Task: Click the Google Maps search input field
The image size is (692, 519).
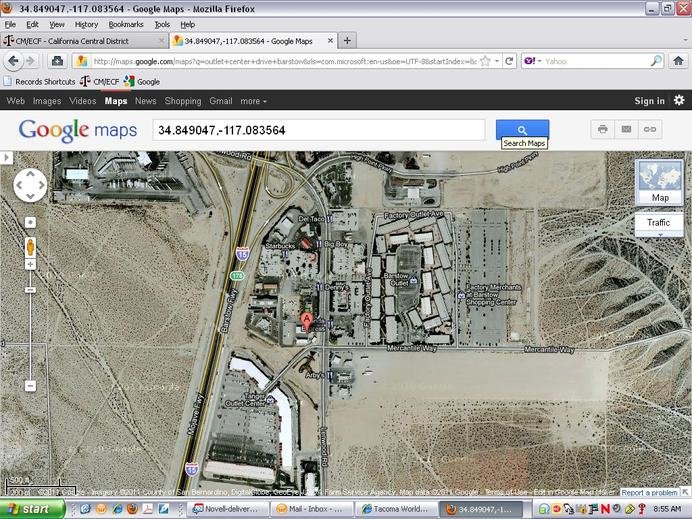Action: coord(319,130)
